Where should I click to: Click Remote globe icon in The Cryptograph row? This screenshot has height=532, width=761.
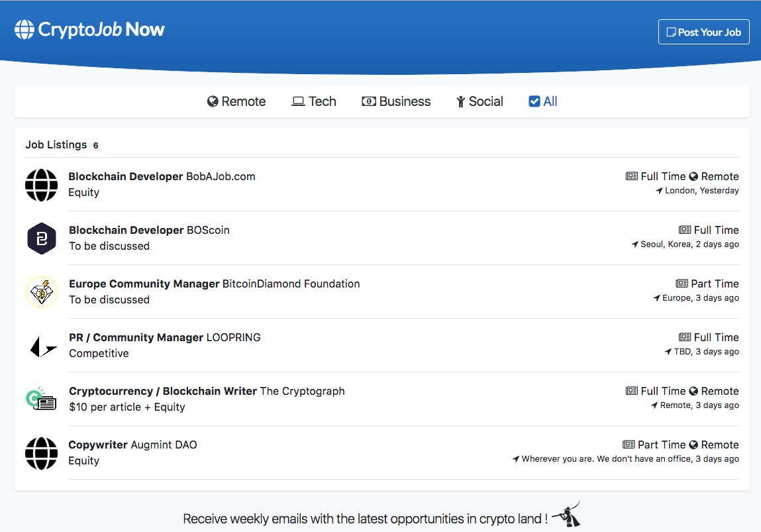[693, 391]
